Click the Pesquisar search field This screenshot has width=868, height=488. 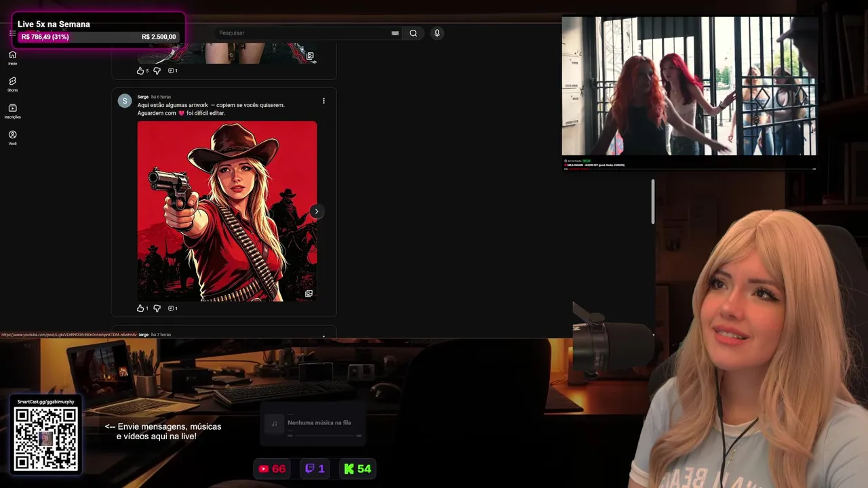click(303, 33)
